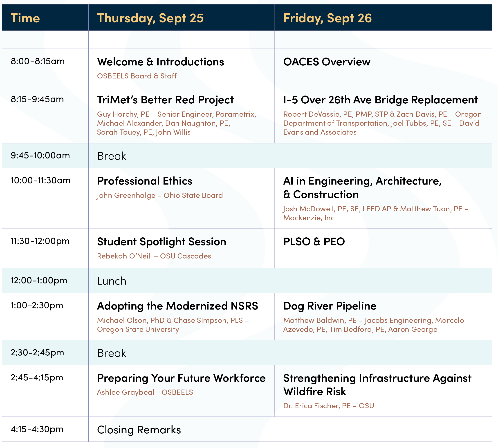Open the Student Spotlight Session entry
This screenshot has width=498, height=448.
click(x=162, y=241)
